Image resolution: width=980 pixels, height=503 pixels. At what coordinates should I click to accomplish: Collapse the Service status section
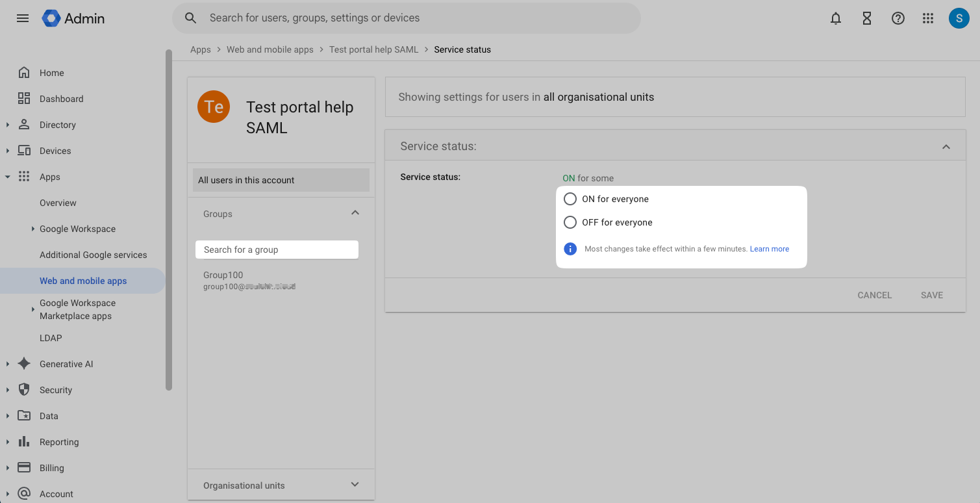946,146
